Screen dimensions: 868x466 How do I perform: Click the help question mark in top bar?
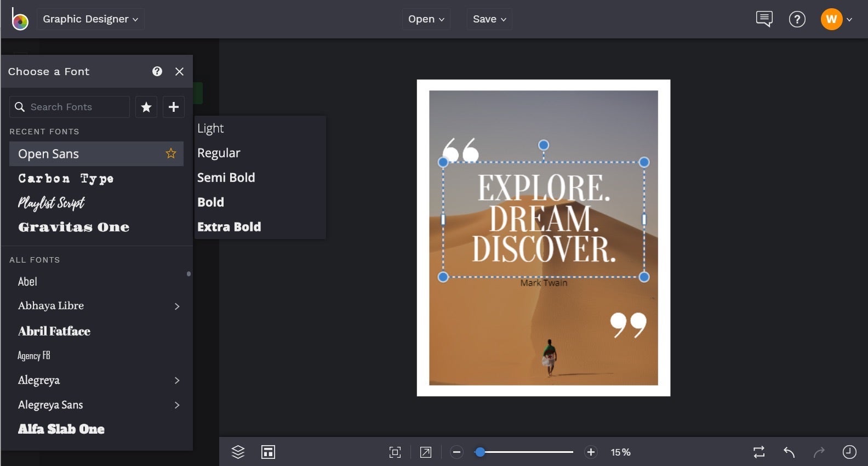(797, 20)
